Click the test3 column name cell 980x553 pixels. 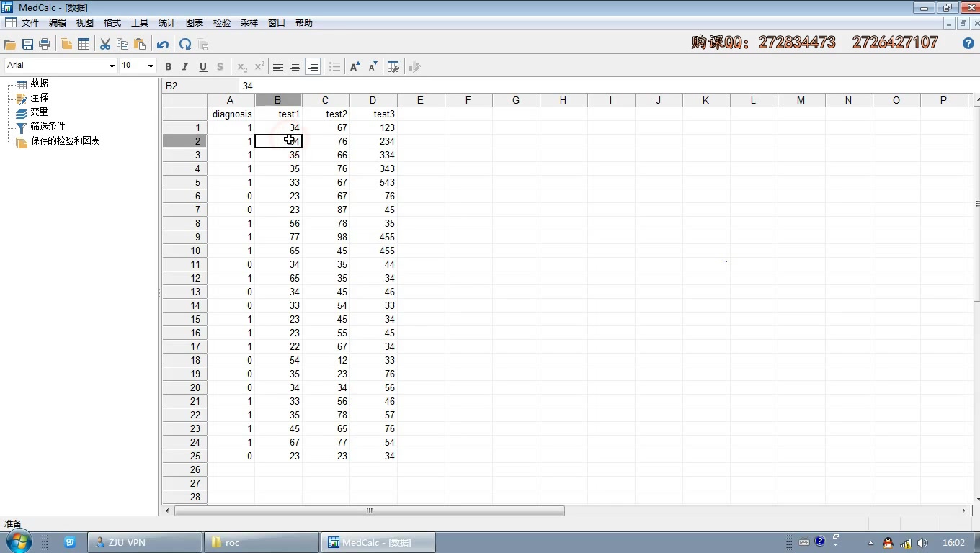[373, 114]
